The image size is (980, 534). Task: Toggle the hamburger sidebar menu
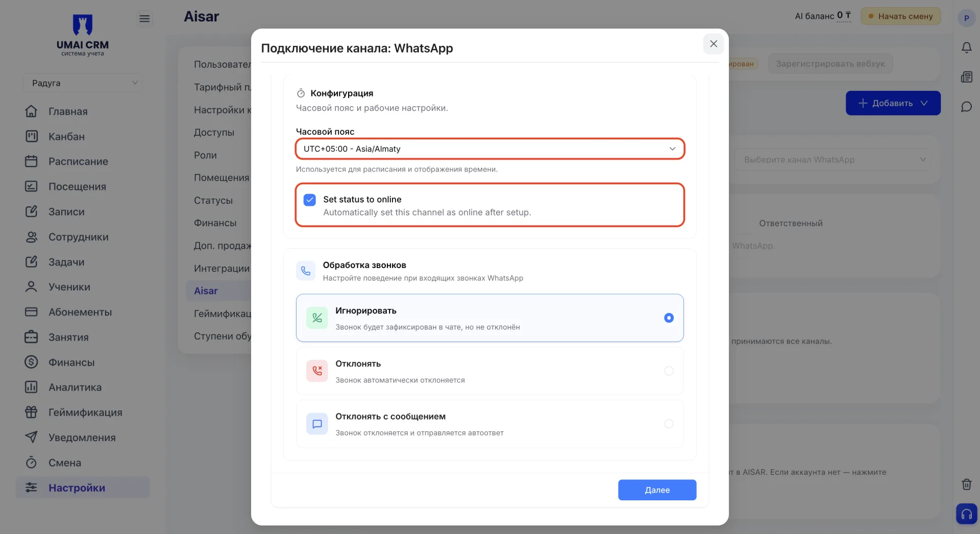[144, 18]
